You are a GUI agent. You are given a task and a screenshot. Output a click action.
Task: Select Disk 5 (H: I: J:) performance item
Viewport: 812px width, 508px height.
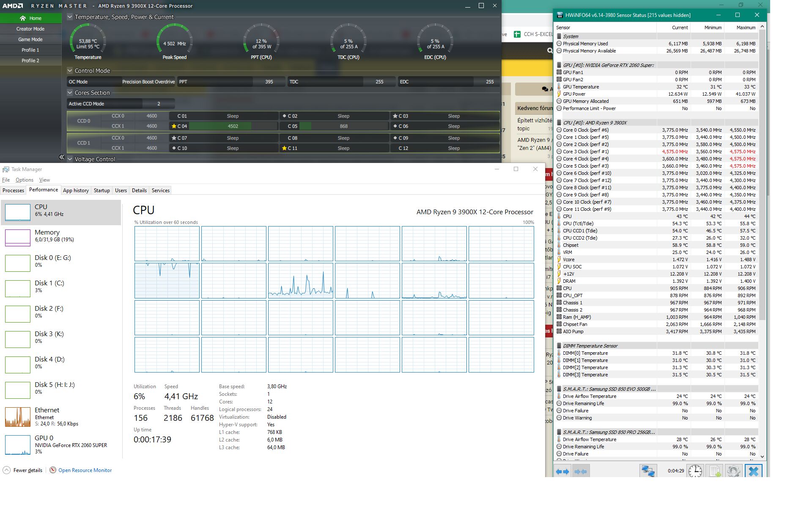(x=61, y=390)
